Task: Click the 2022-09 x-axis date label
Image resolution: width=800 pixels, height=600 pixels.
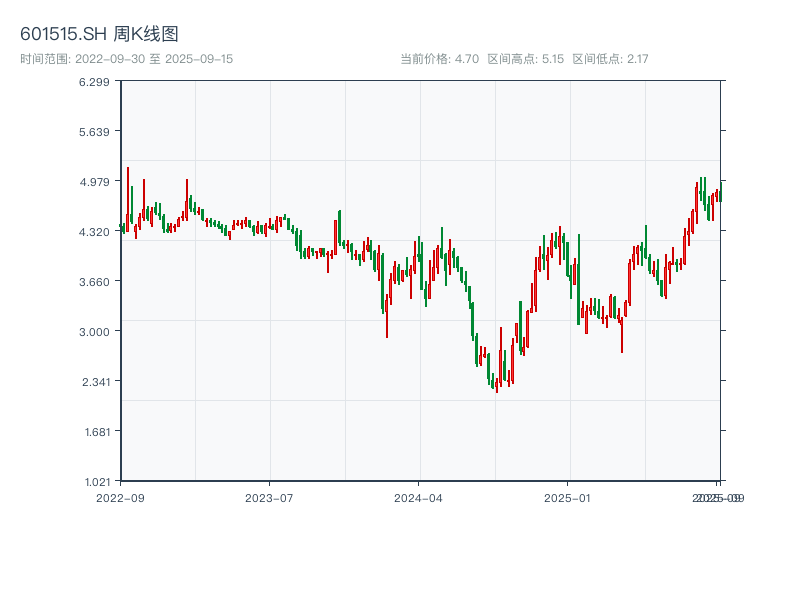Action: 120,497
